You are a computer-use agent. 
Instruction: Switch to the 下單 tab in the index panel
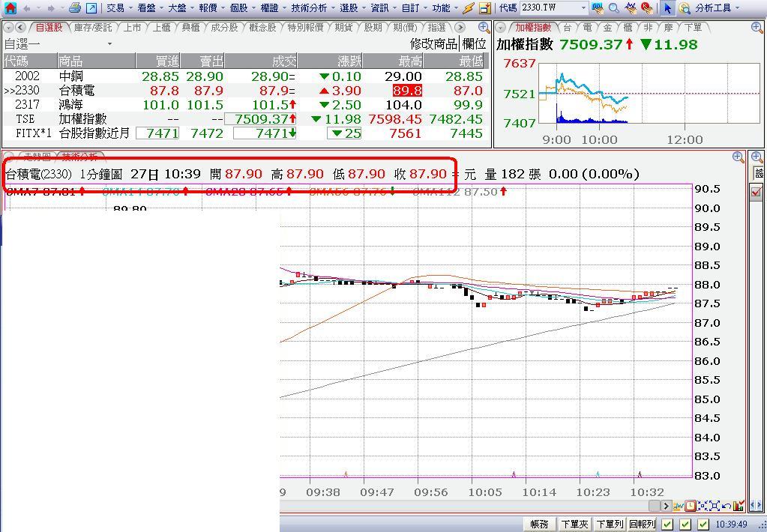point(693,28)
